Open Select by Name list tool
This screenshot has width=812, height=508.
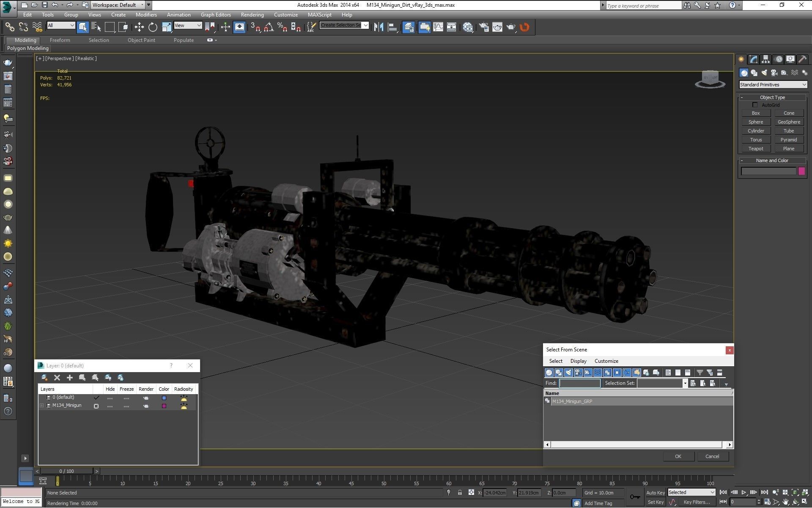[96, 27]
